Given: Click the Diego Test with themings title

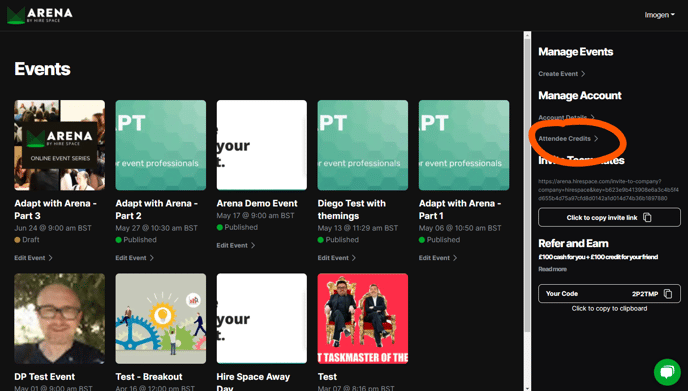Looking at the screenshot, I should pyautogui.click(x=351, y=209).
